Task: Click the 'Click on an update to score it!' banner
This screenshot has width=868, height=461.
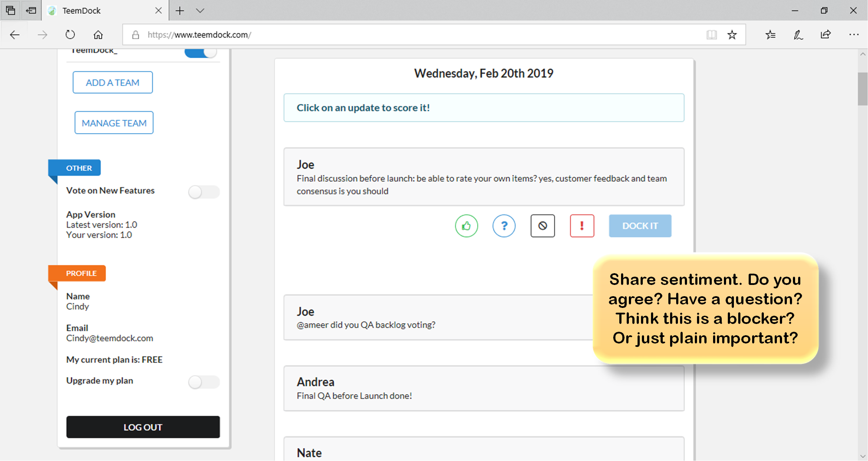Action: click(484, 108)
